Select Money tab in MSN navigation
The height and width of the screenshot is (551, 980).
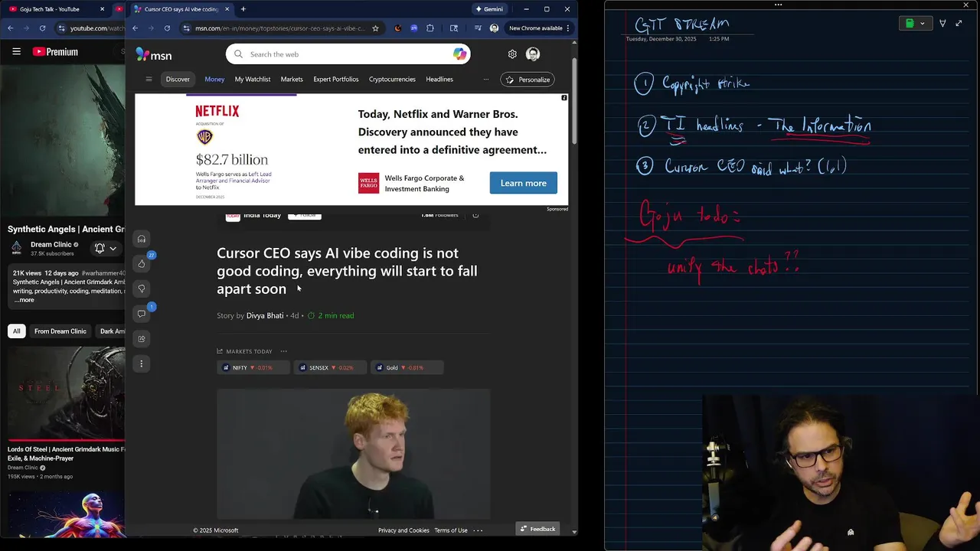[214, 79]
